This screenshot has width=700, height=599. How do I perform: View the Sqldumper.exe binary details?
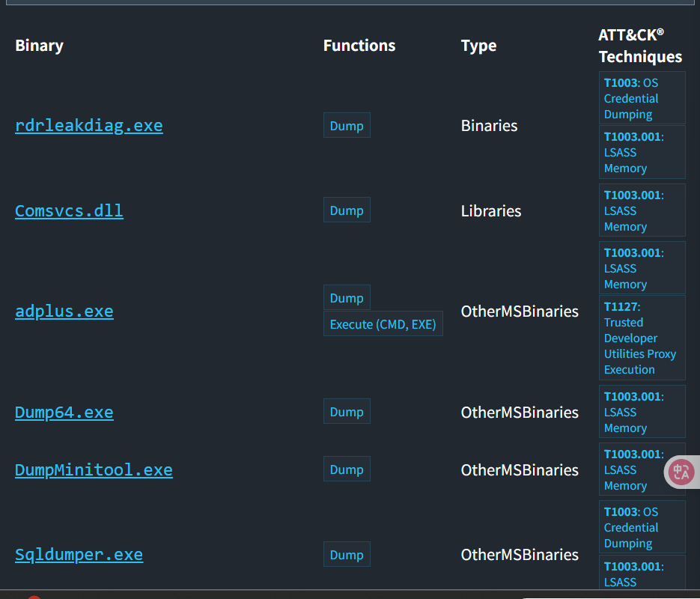79,554
